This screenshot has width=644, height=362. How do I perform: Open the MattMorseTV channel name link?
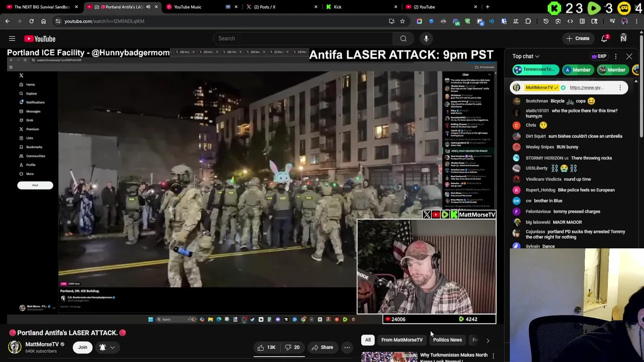click(x=42, y=344)
